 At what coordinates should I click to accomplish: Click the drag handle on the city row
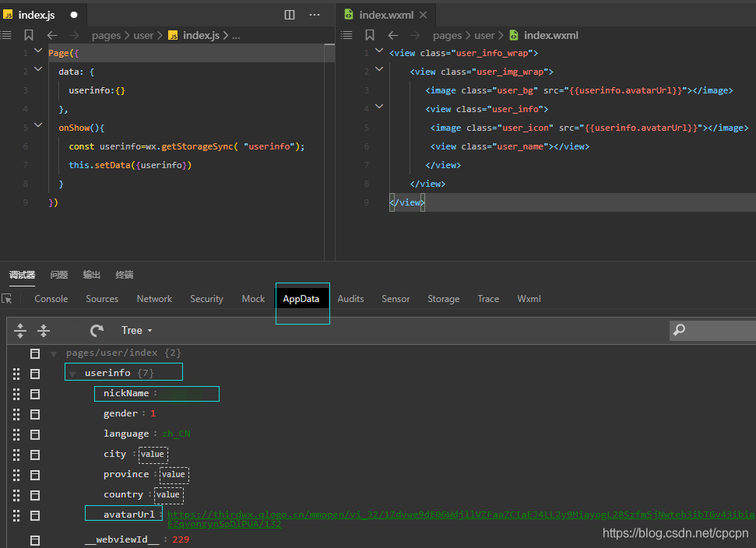tap(16, 455)
